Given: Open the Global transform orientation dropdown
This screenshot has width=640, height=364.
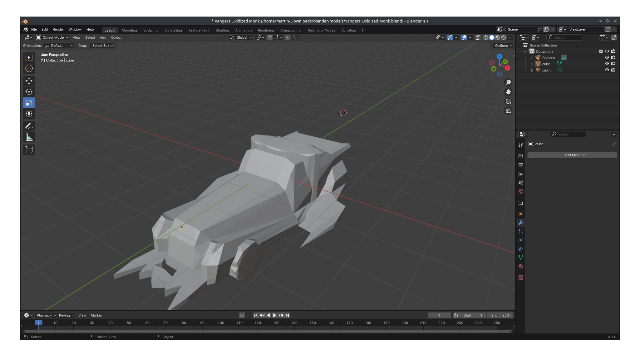Looking at the screenshot, I should pos(241,37).
